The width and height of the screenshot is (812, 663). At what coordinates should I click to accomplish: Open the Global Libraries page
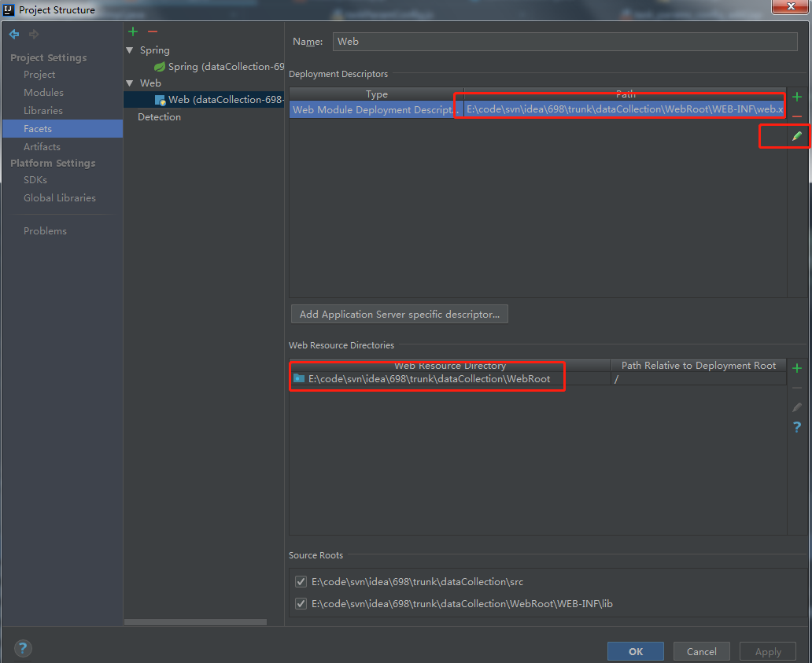pyautogui.click(x=60, y=198)
